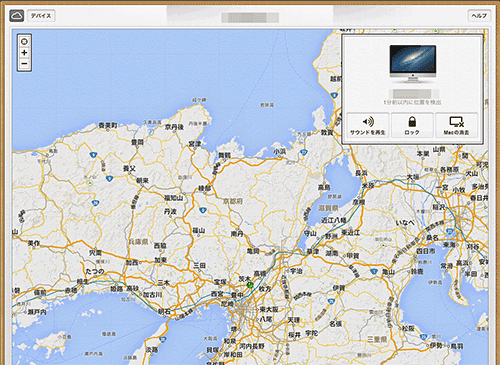The image size is (500, 365).
Task: Erase the Mac with Macの消去 button
Action: pos(456,125)
